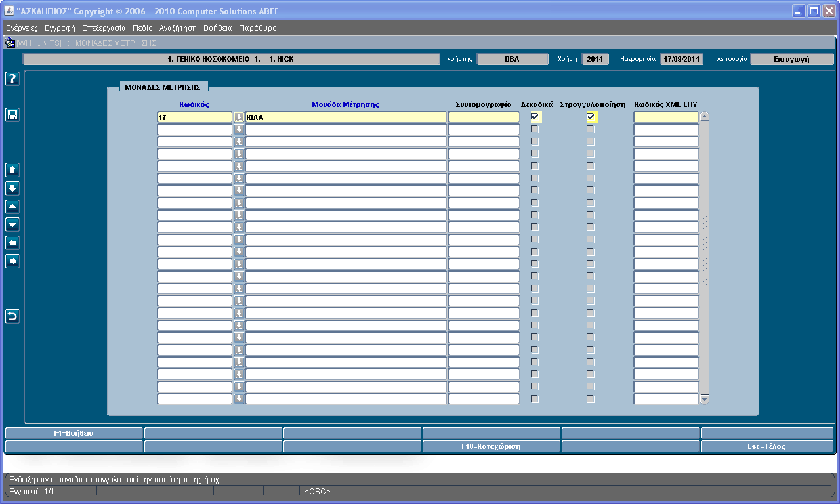The image size is (840, 504).
Task: Click the curved undo arrow icon
Action: tap(12, 317)
